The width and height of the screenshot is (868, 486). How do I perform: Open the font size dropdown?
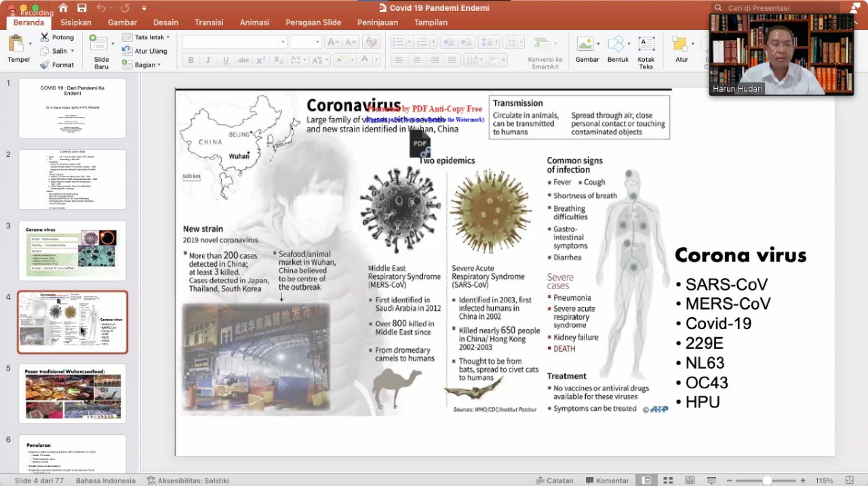tap(317, 42)
